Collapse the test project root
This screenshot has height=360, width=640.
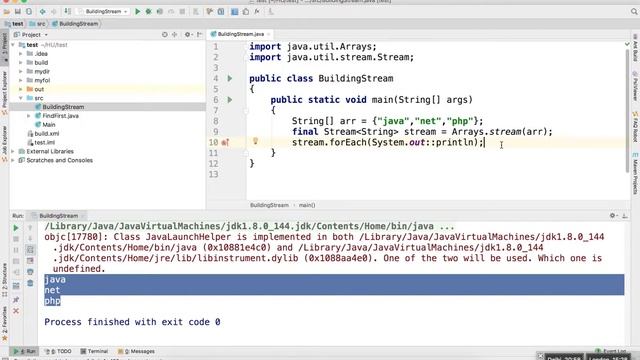tap(13, 45)
